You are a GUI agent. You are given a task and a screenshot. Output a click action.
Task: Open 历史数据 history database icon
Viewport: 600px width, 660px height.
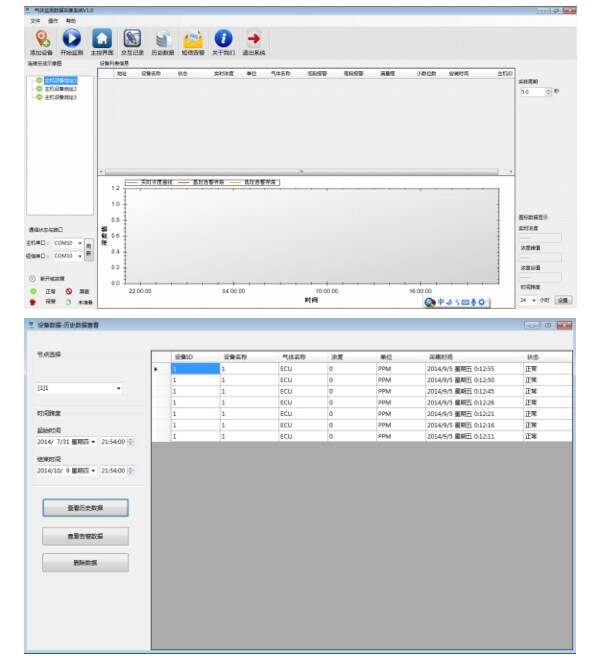(162, 39)
